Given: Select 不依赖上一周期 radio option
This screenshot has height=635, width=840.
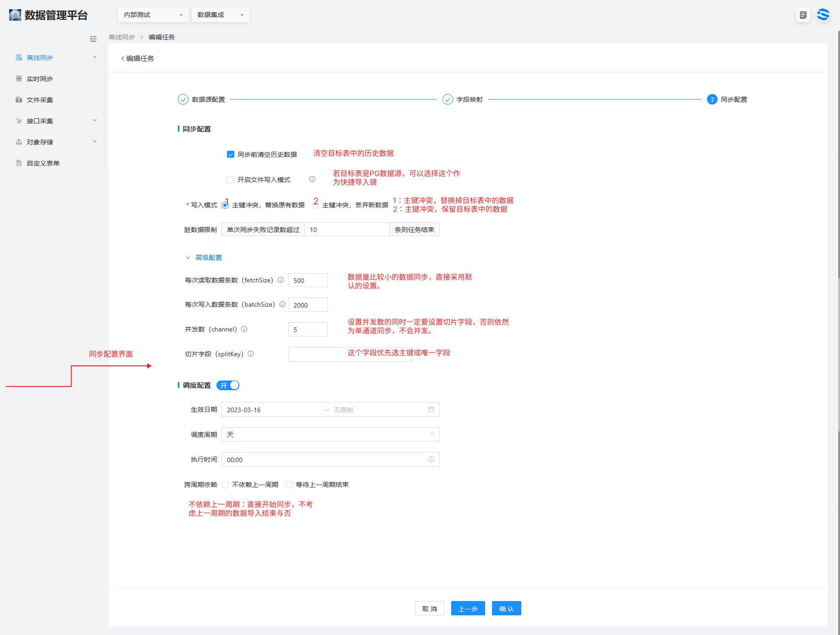Looking at the screenshot, I should (x=225, y=485).
